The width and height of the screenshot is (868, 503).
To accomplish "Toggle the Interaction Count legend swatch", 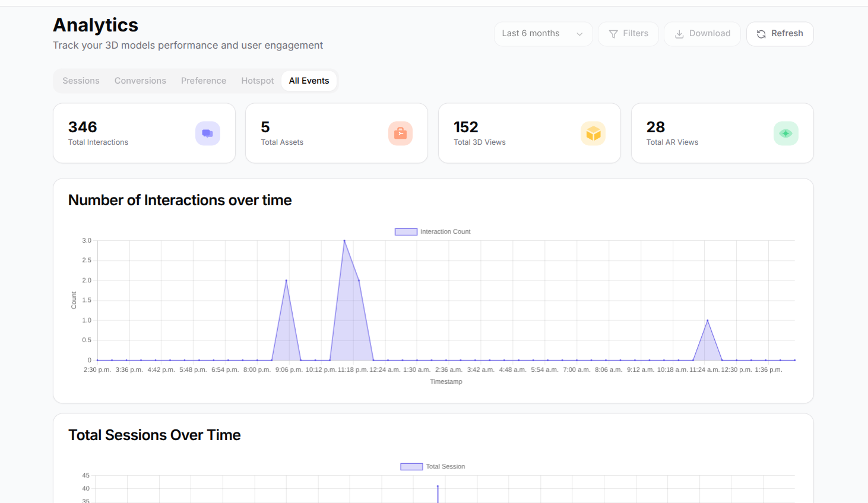I will (406, 232).
